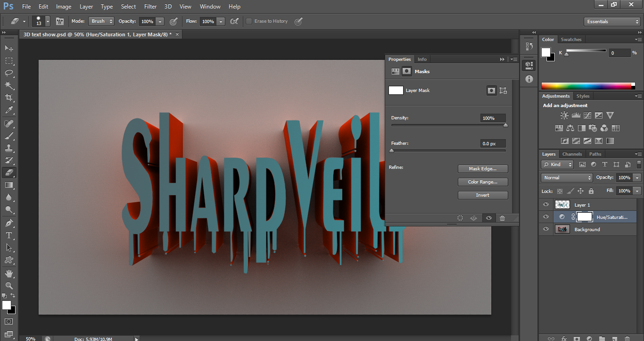Click the Invert button
Screen dimensions: 644x341
pos(482,195)
